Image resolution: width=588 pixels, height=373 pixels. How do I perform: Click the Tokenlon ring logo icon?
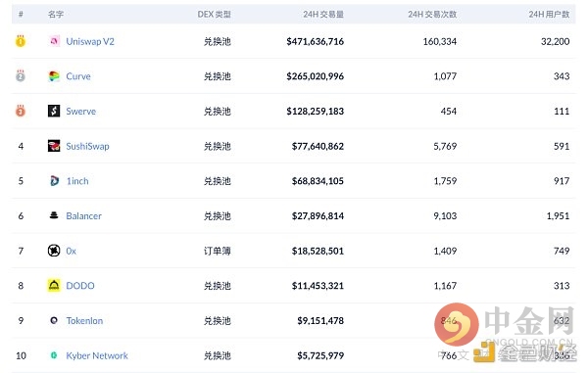[54, 320]
